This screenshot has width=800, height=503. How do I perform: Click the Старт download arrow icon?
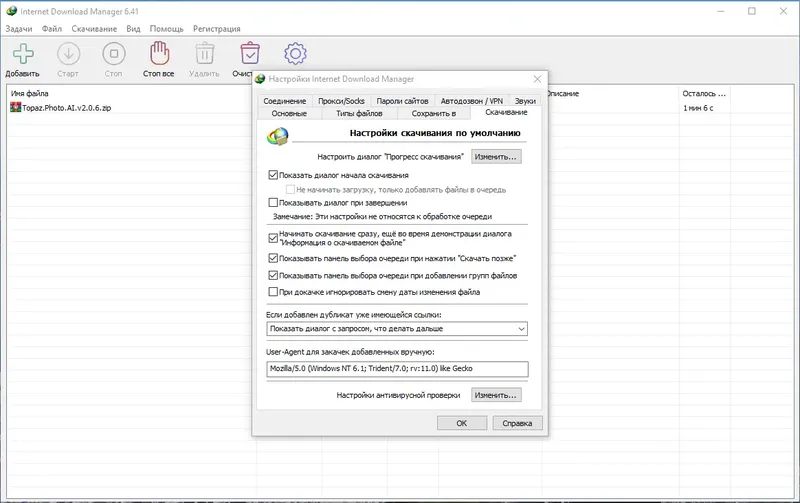[68, 54]
